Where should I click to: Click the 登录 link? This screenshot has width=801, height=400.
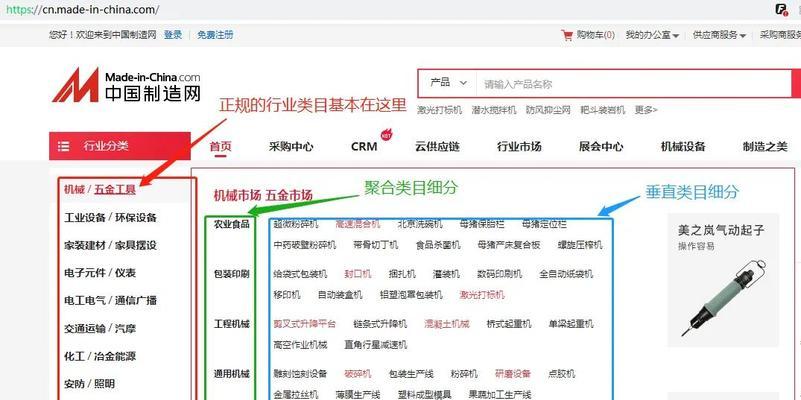(173, 35)
